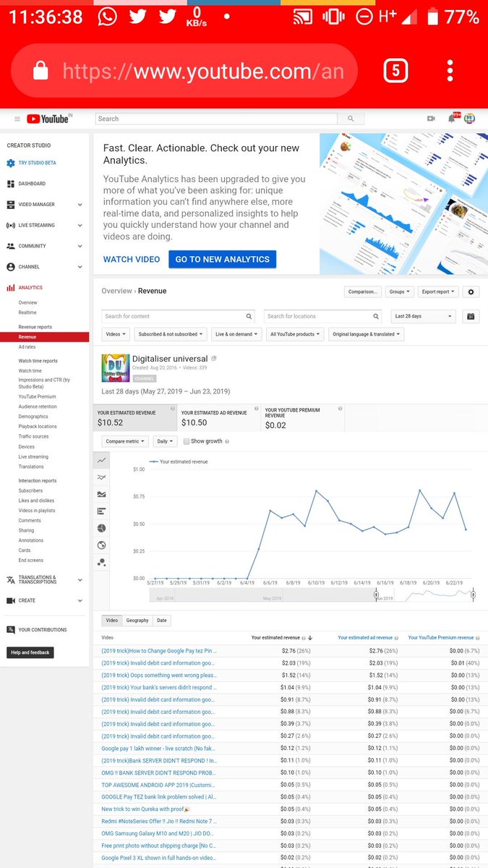Image resolution: width=488 pixels, height=868 pixels.
Task: Expand the Channel sidebar section
Action: (80, 267)
